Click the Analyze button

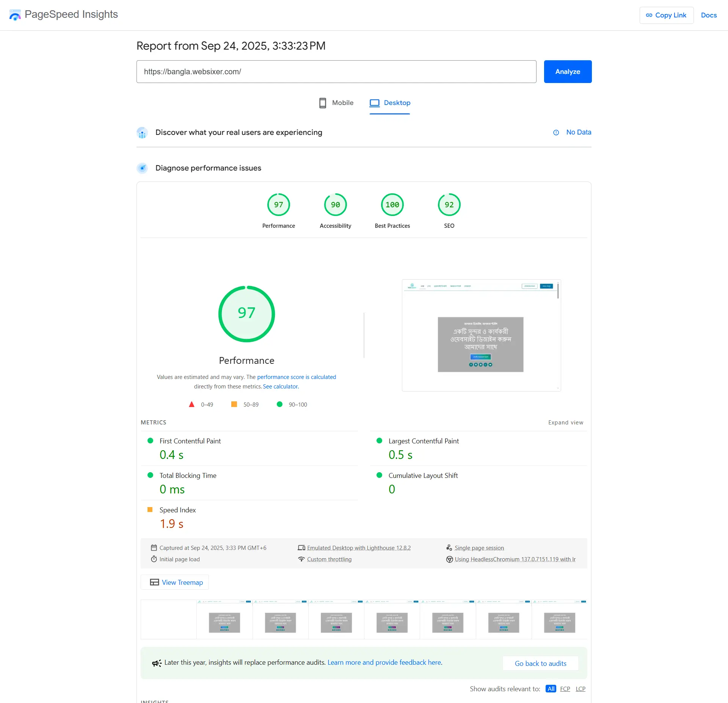coord(567,71)
